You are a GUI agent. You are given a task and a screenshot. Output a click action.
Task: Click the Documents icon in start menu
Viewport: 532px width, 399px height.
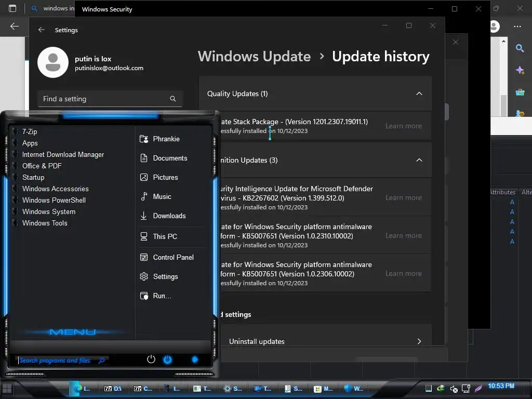point(144,158)
